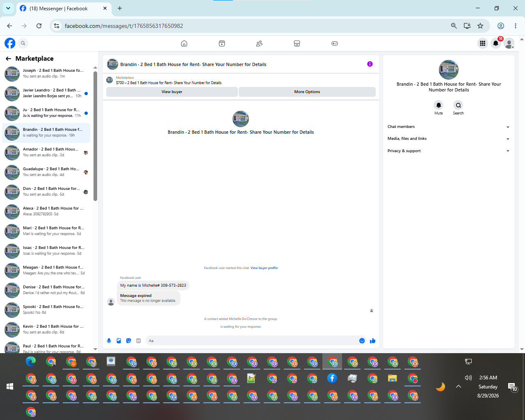The image size is (525, 420).
Task: Open the account profile avatar menu
Action: tap(509, 43)
